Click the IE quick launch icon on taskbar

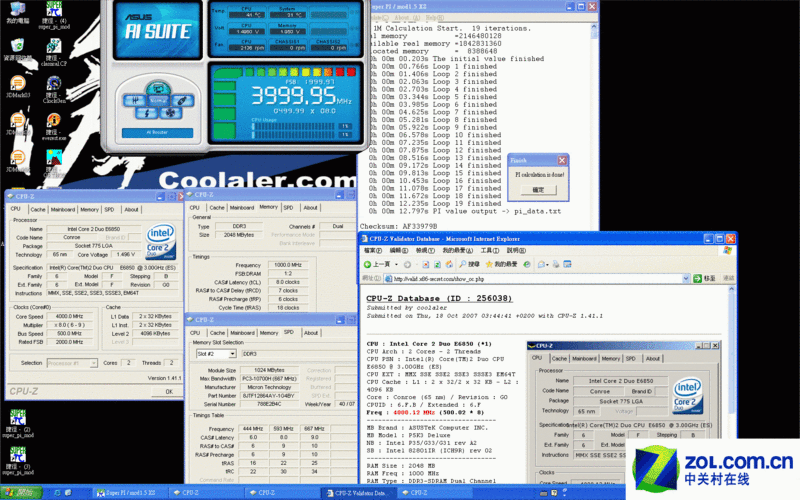57,493
